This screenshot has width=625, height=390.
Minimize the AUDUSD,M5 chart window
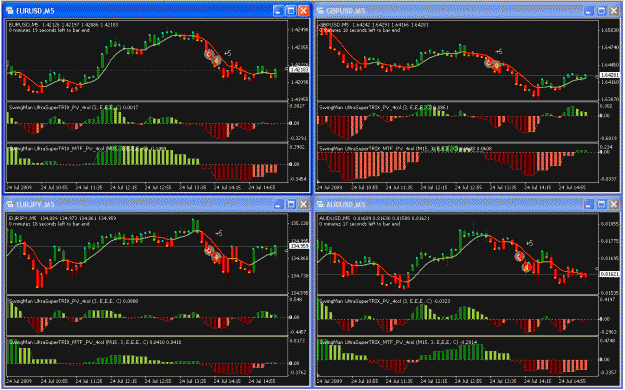pos(589,204)
